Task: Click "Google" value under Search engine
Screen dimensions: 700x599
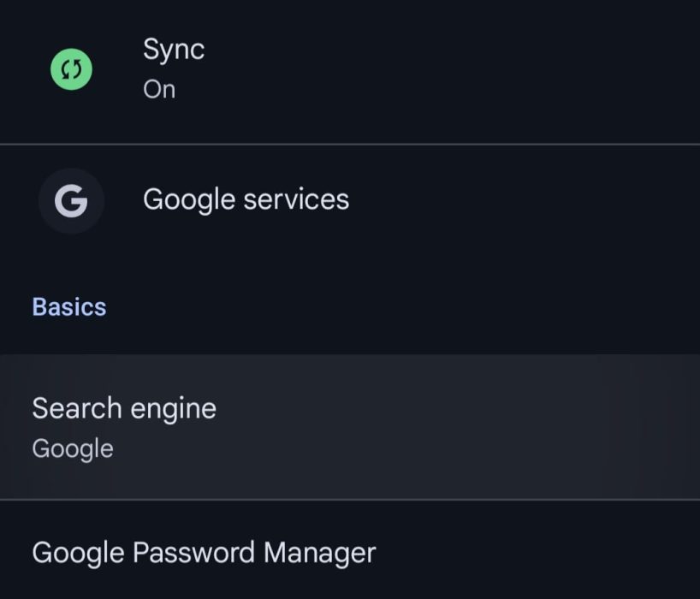Action: (73, 448)
